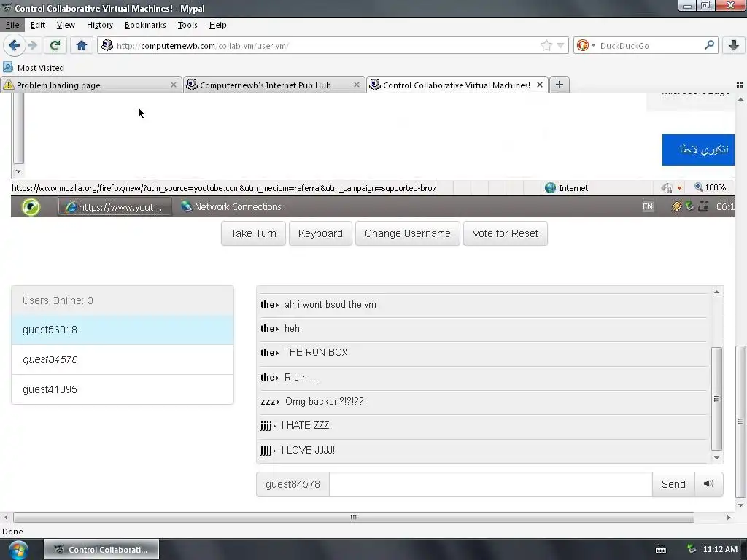This screenshot has width=747, height=560.
Task: Click the horizontal scrollbar right arrow
Action: [x=729, y=517]
